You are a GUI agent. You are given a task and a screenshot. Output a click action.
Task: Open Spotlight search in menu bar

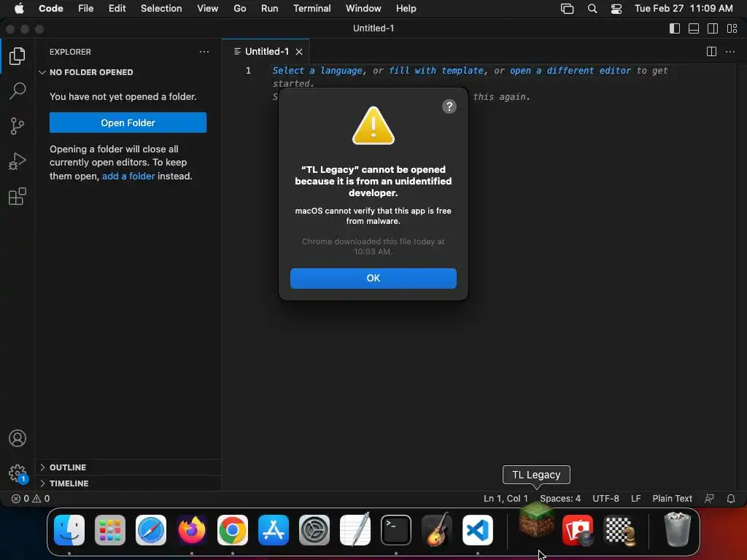coord(592,9)
